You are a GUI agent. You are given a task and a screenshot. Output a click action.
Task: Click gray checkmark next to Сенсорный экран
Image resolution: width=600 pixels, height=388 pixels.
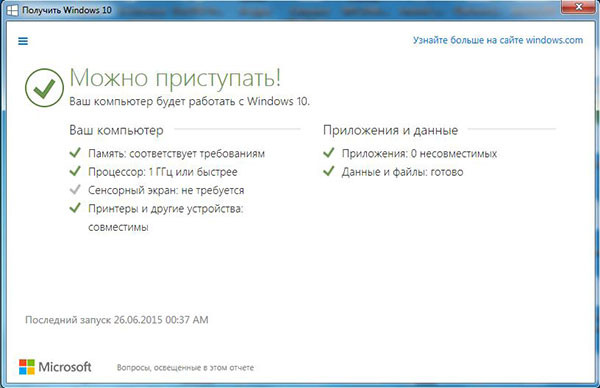[75, 189]
